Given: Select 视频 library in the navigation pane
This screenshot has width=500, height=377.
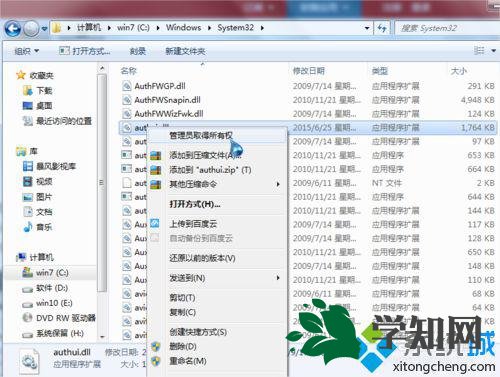Looking at the screenshot, I should point(37,182).
